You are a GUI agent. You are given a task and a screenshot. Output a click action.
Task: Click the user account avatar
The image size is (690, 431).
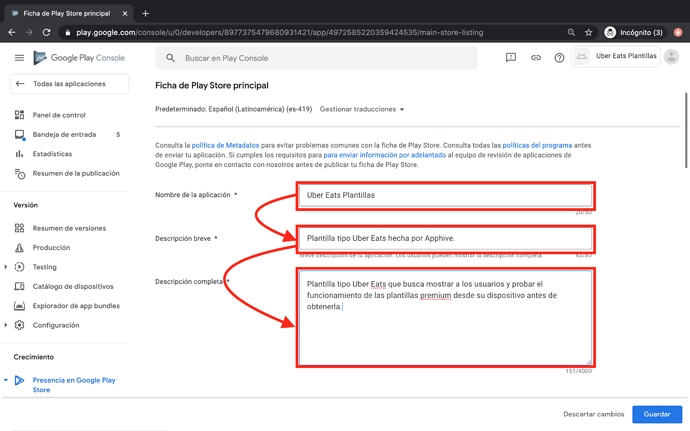[671, 57]
